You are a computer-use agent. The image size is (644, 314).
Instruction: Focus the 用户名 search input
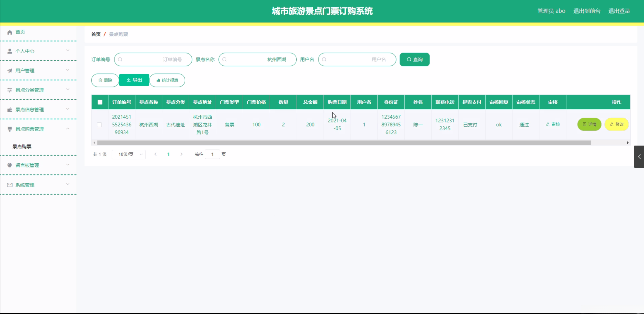click(357, 60)
